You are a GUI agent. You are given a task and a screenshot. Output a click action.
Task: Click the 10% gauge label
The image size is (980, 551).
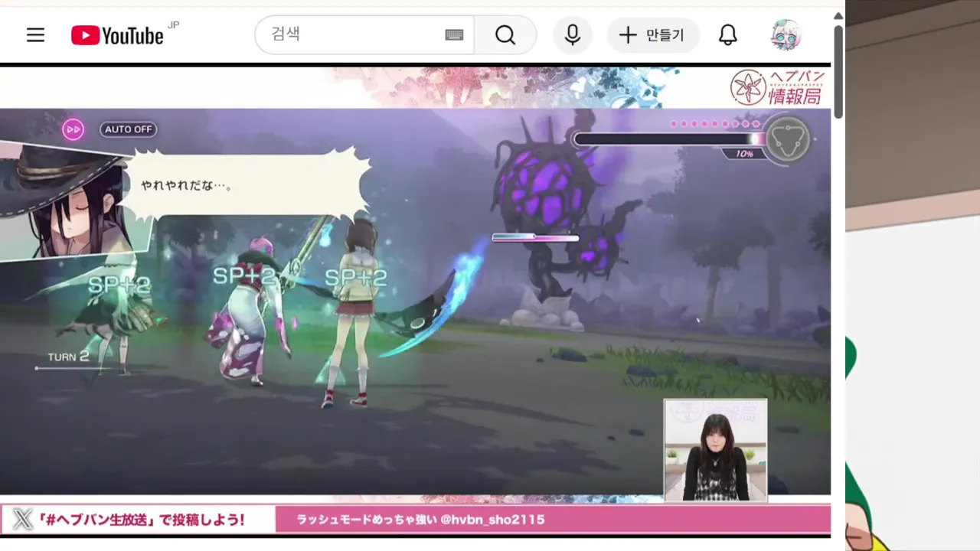point(744,154)
